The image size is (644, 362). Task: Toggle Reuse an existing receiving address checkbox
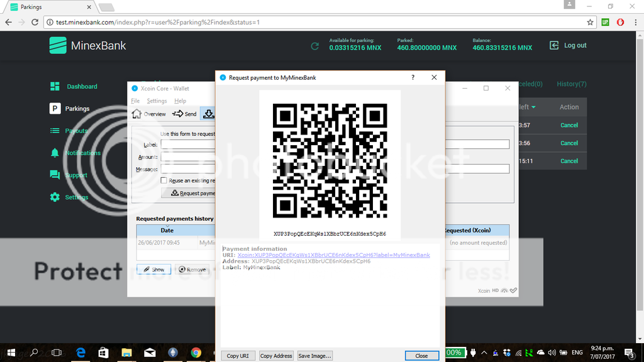point(164,180)
